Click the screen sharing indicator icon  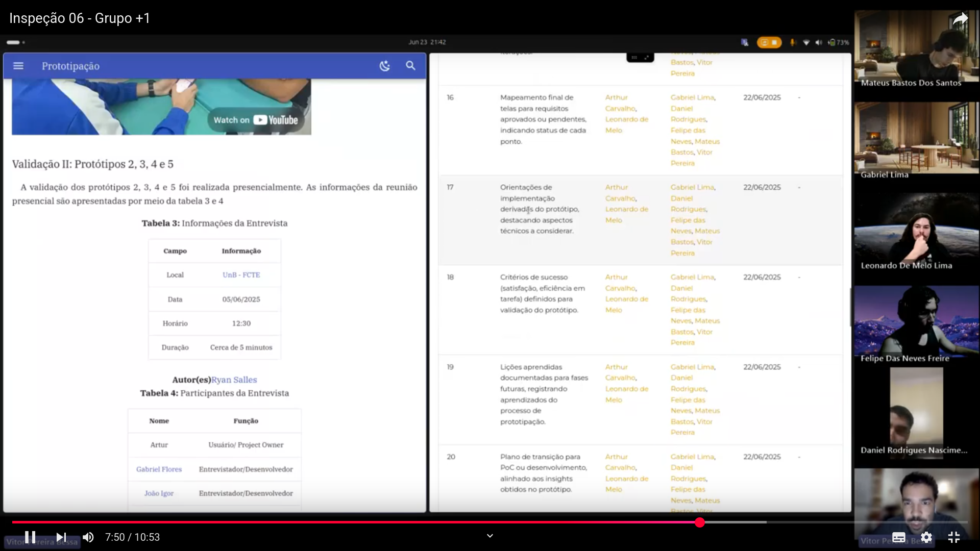764,42
